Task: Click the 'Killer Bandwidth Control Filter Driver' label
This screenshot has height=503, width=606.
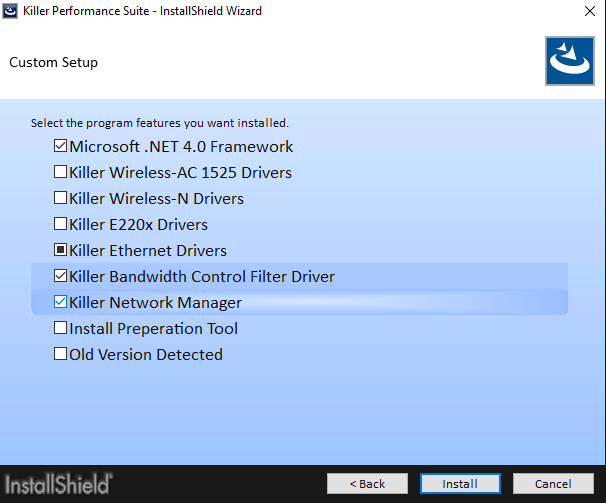Action: pos(202,276)
